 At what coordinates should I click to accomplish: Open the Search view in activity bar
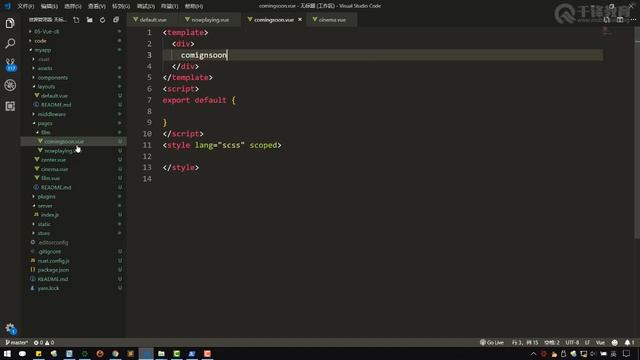pyautogui.click(x=10, y=43)
